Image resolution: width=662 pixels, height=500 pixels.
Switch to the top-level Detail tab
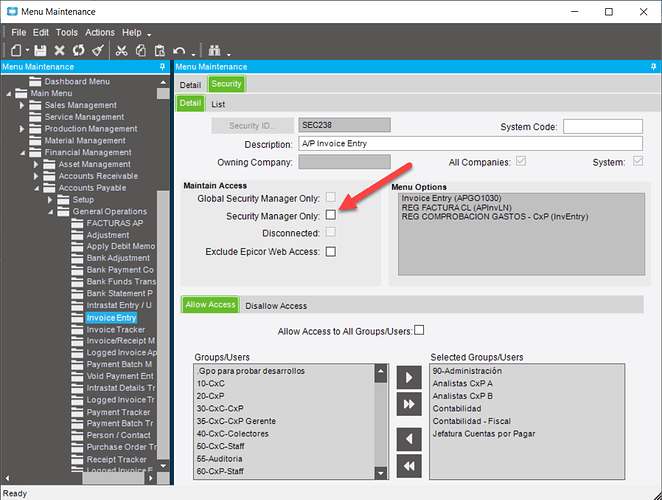(190, 85)
